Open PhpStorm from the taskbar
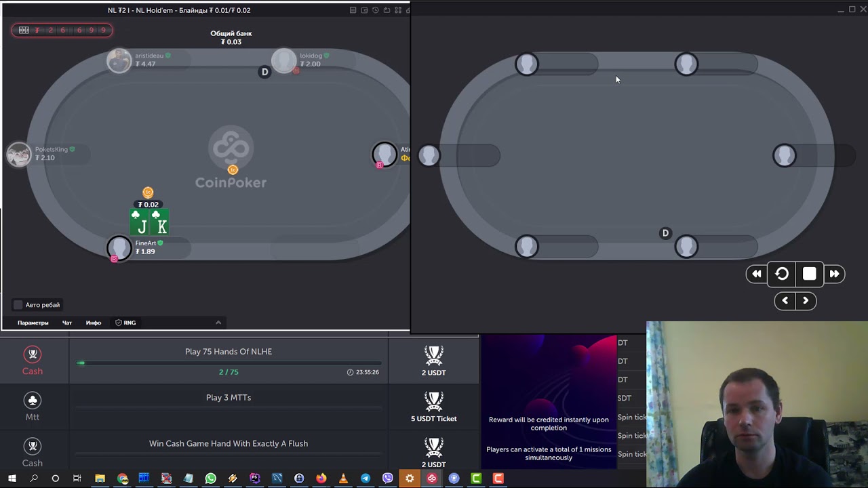Image resolution: width=868 pixels, height=488 pixels. pyautogui.click(x=255, y=479)
